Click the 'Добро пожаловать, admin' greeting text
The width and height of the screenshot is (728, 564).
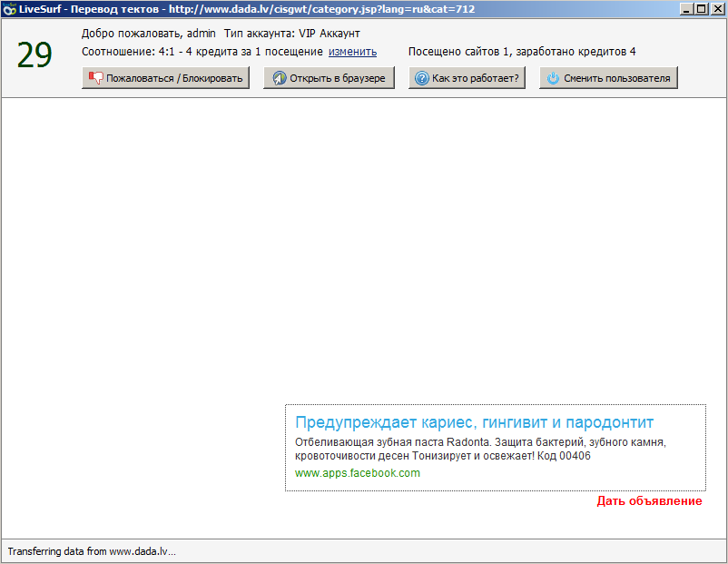coord(149,34)
